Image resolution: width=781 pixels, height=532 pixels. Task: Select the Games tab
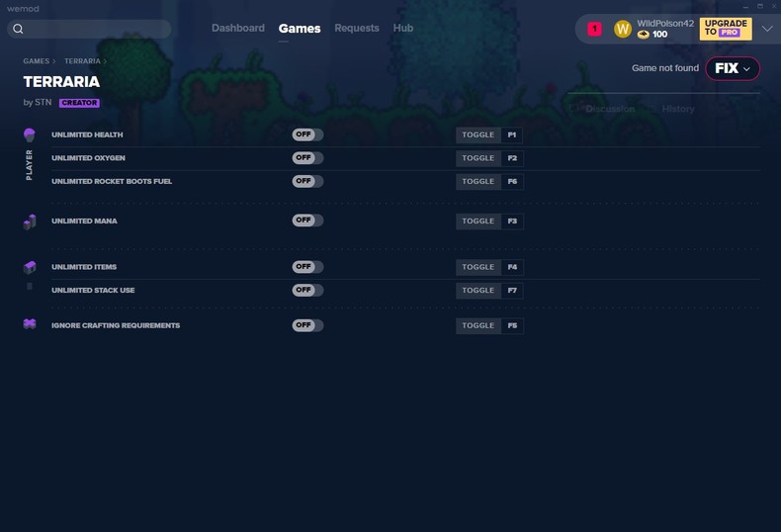[300, 29]
